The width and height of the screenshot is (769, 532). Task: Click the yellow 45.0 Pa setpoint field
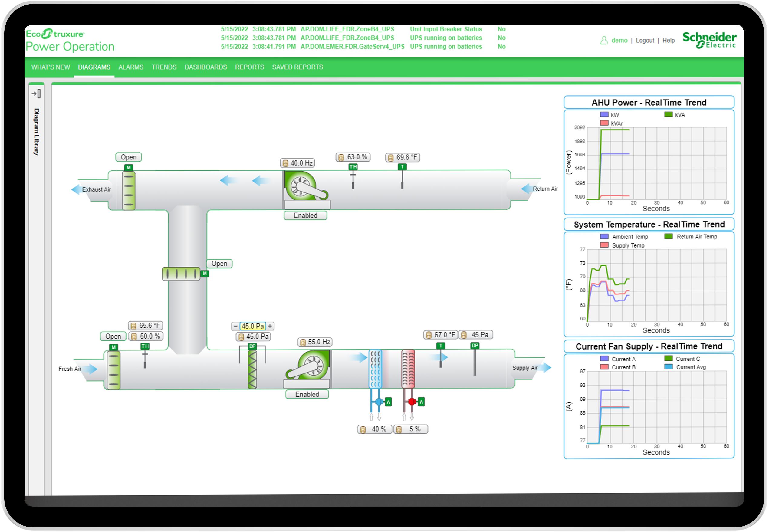coord(253,326)
